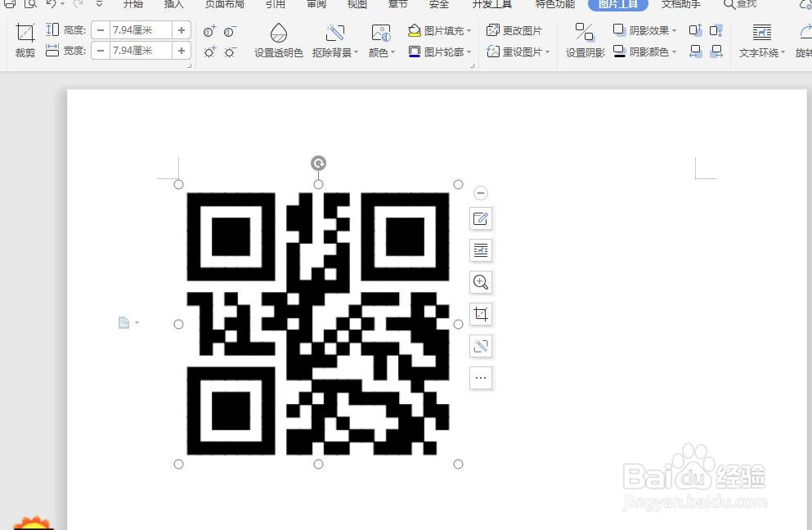Select the QR code image
The height and width of the screenshot is (530, 812).
pyautogui.click(x=318, y=324)
